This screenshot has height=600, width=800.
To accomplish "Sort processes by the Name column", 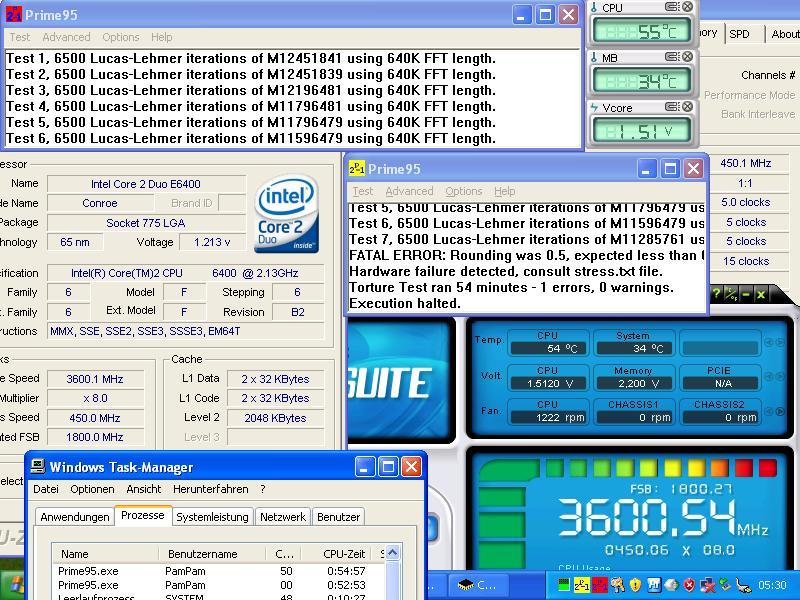I will click(104, 554).
